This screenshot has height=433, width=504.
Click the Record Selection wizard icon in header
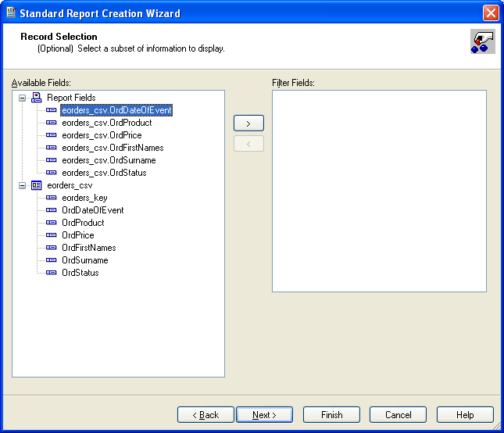click(x=482, y=41)
